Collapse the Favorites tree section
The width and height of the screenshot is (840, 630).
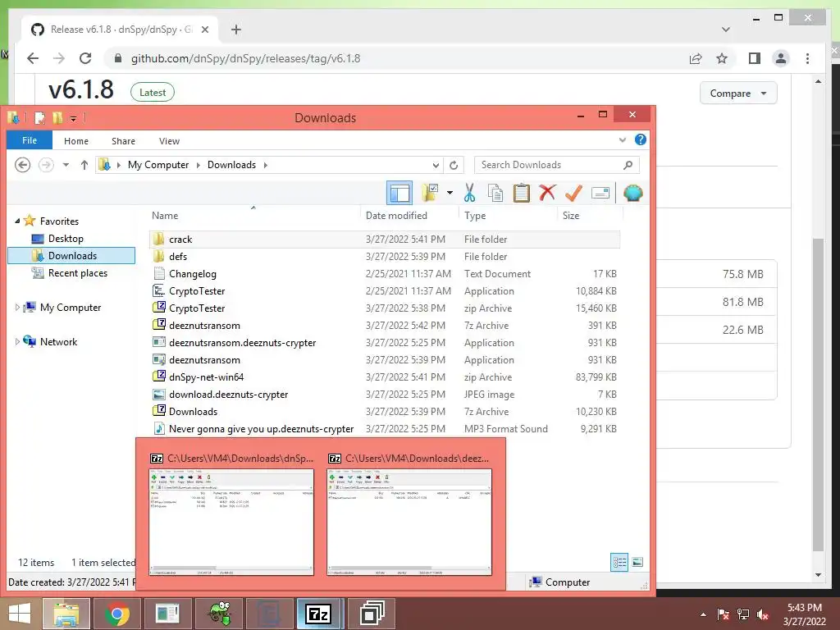[17, 221]
